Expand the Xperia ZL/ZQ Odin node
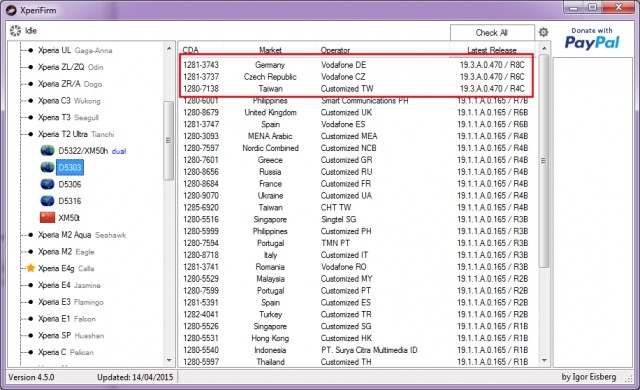Viewport: 640px width, 390px height. [x=30, y=67]
